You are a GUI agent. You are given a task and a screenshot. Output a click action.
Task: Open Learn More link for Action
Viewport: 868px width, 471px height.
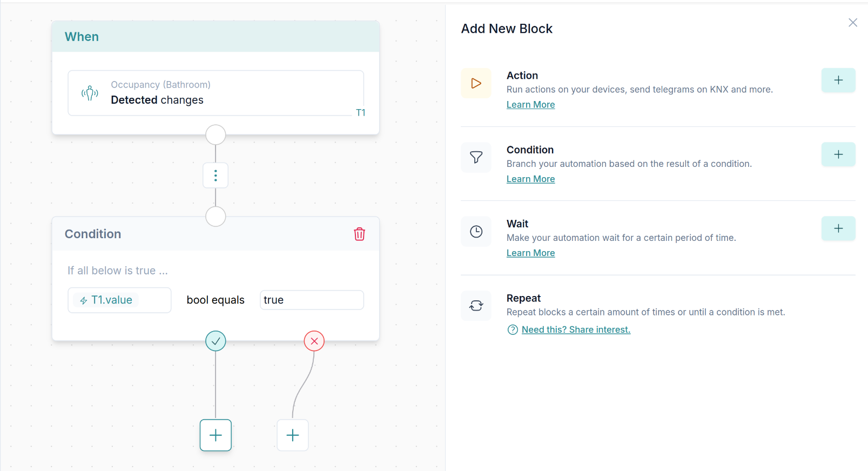coord(530,105)
